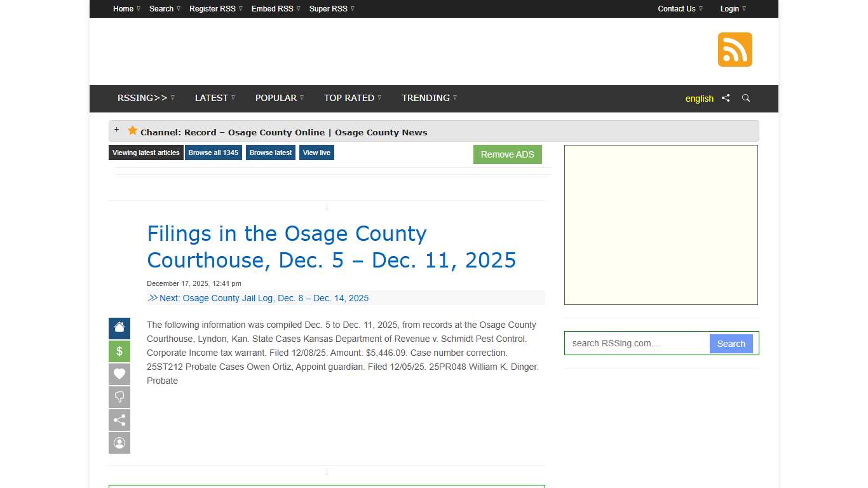Expand the Login menu options
Viewport: 868px width, 488px height.
tap(731, 8)
